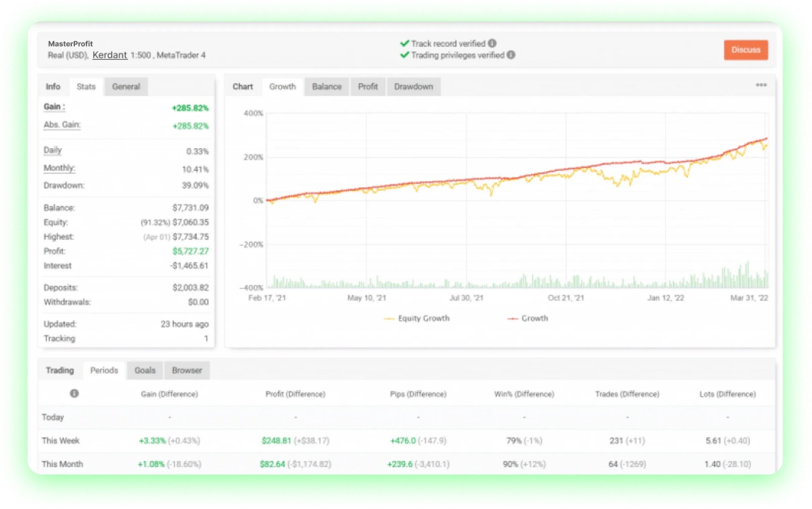Switch chart to Balance tab
The width and height of the screenshot is (812, 509).
coord(327,87)
